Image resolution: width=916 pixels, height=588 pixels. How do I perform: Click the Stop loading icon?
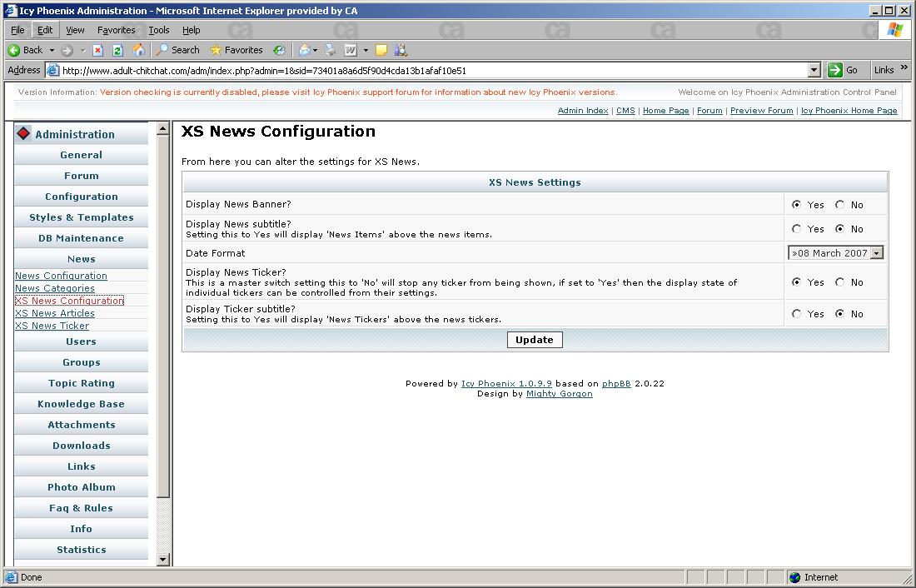[97, 50]
